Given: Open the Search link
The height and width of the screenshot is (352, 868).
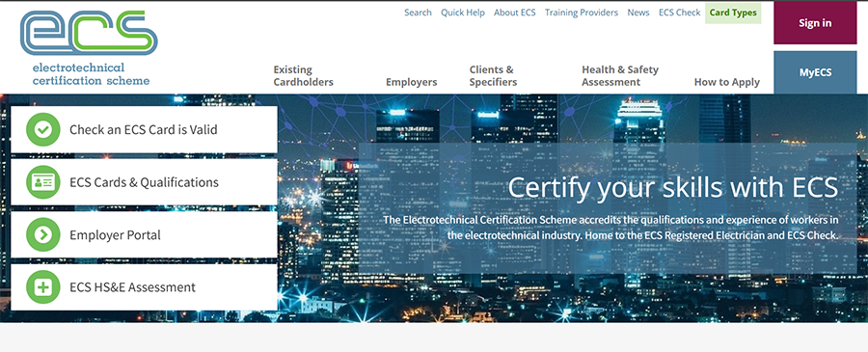Looking at the screenshot, I should click(x=418, y=13).
